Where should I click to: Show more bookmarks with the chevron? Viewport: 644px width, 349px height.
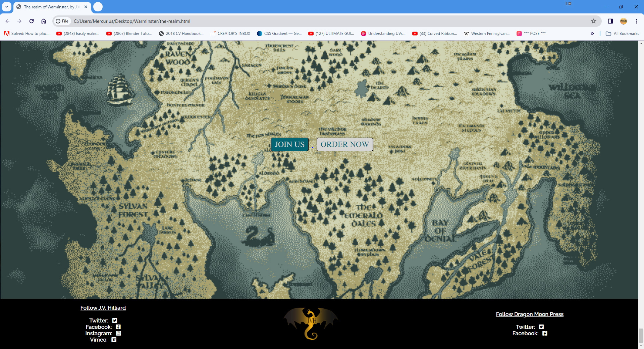coord(592,34)
